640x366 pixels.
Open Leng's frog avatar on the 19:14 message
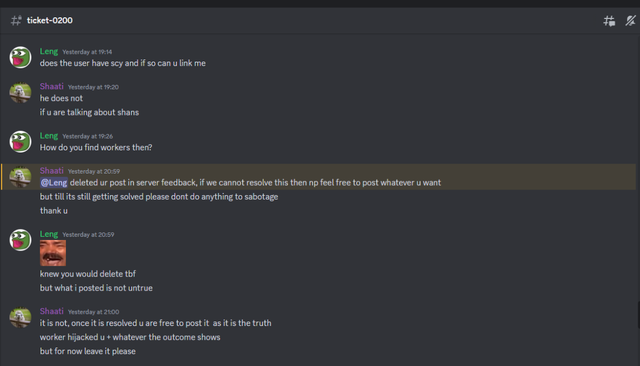click(20, 57)
